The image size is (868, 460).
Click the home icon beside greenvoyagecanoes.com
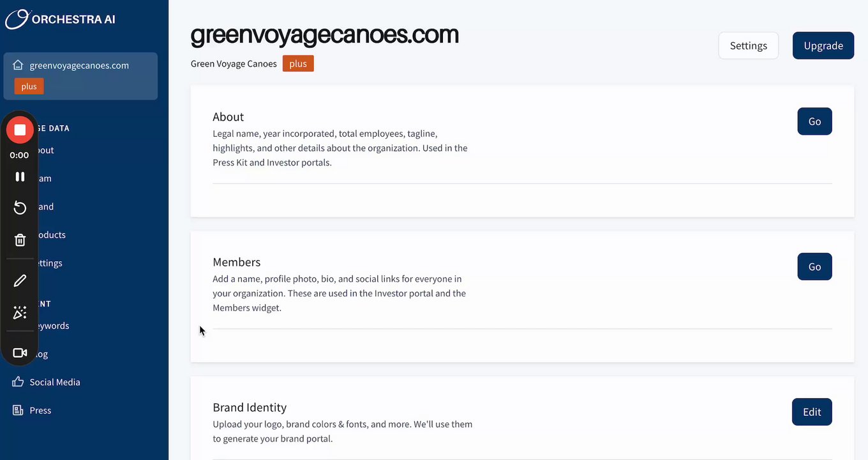18,65
